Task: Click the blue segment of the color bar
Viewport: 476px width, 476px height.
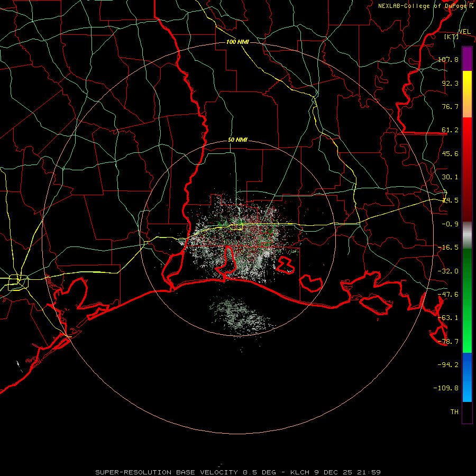Action: 467,377
